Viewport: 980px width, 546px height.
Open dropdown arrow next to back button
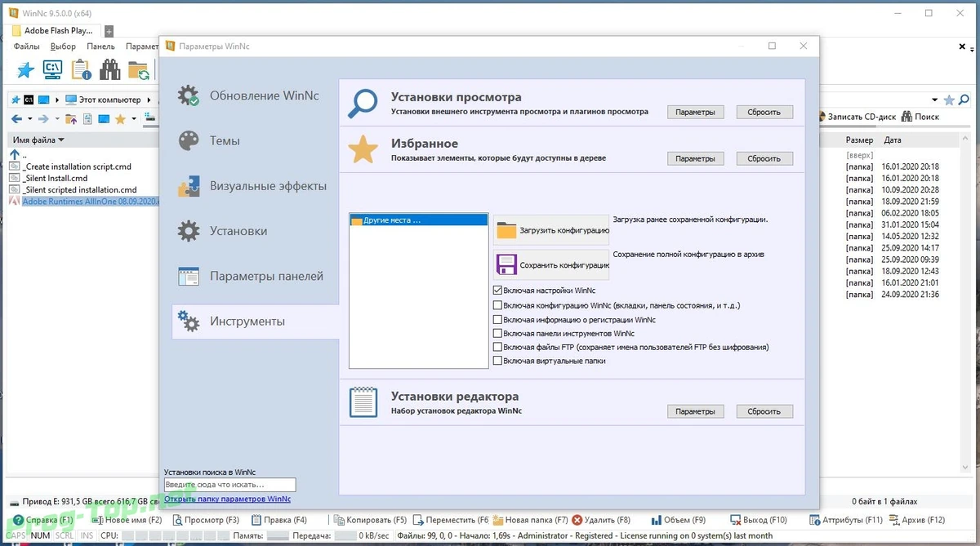[29, 119]
